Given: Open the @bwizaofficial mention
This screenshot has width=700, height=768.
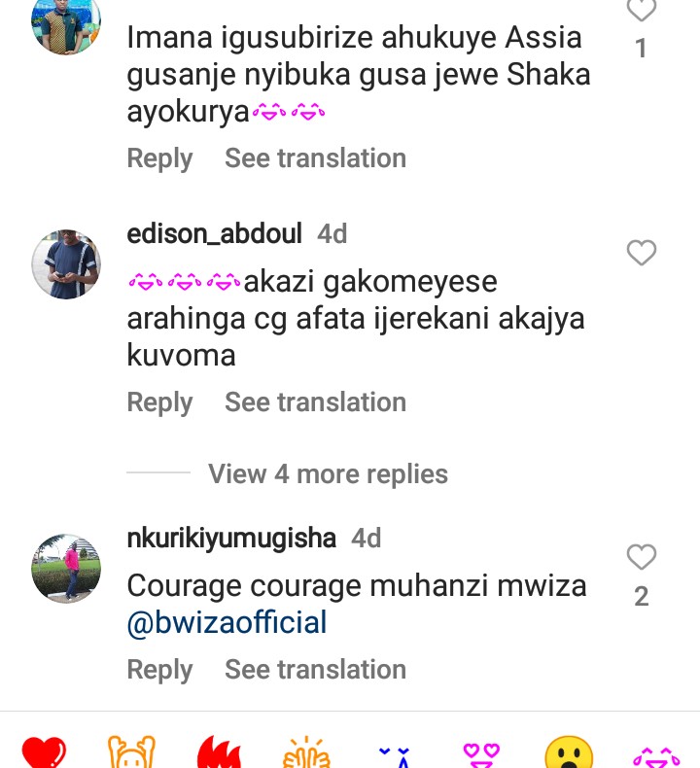Looking at the screenshot, I should coord(227,622).
